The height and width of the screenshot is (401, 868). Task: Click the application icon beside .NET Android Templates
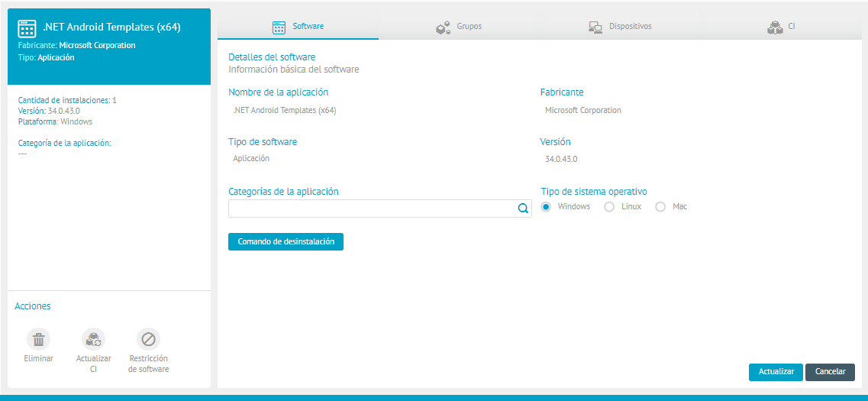[x=27, y=29]
